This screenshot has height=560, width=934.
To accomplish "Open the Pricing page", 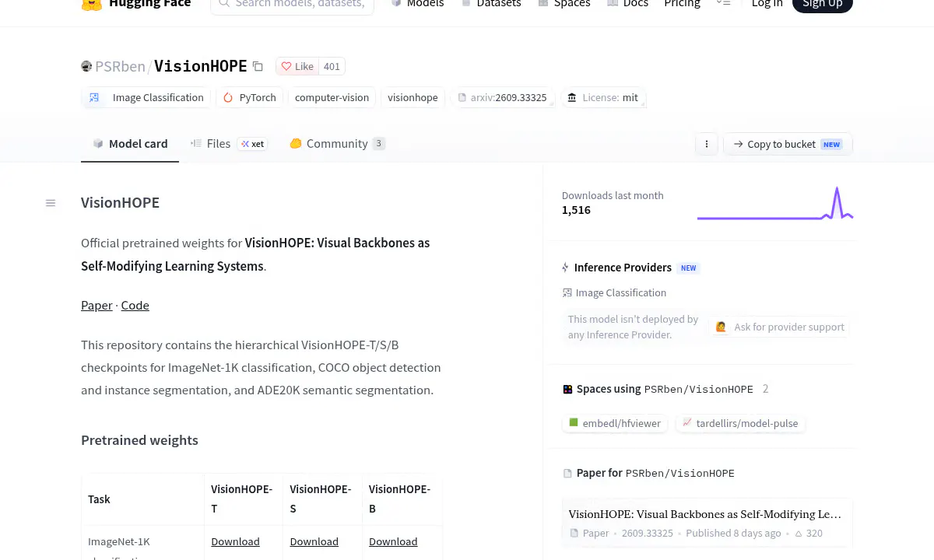I will tap(682, 4).
